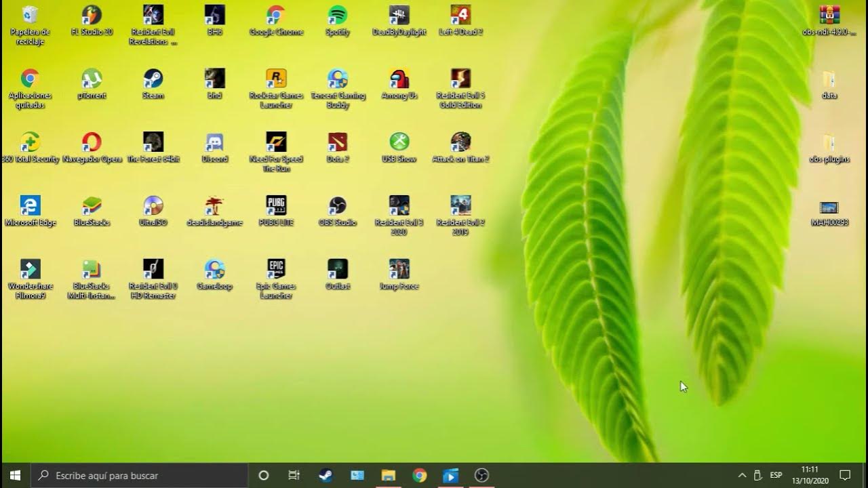
Task: Open Google Chrome desktop shortcut
Action: [276, 20]
